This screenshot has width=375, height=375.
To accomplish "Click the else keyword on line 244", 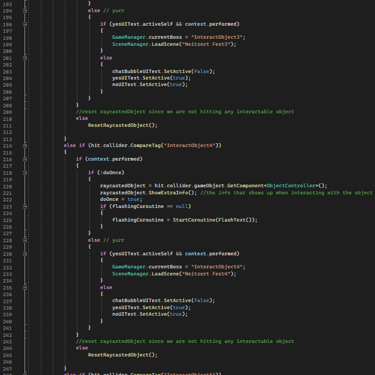I will (x=82, y=348).
